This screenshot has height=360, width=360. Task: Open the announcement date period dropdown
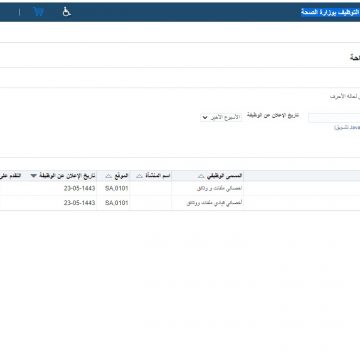click(221, 117)
